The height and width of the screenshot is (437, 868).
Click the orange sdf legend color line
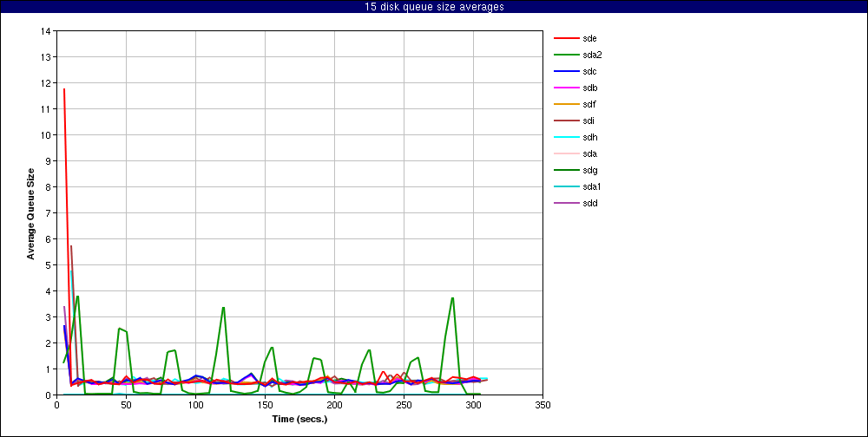(566, 105)
